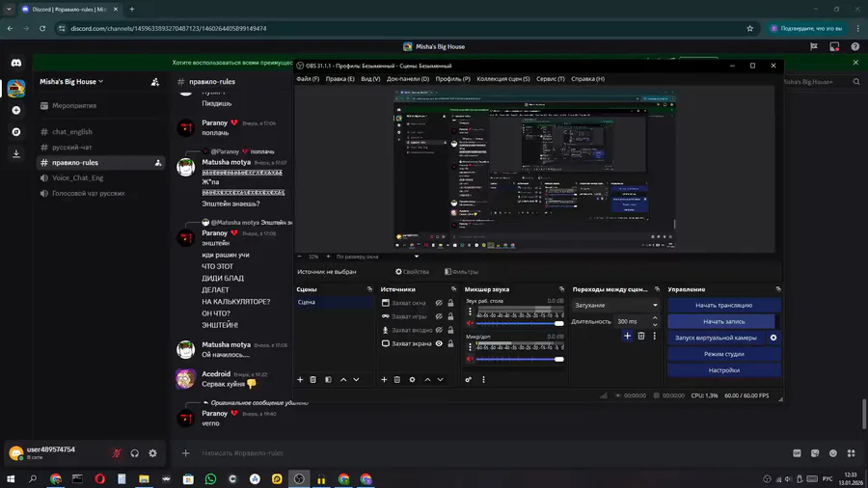Add a new source in Источники panel
Viewport: 868px width, 488px height.
[384, 380]
